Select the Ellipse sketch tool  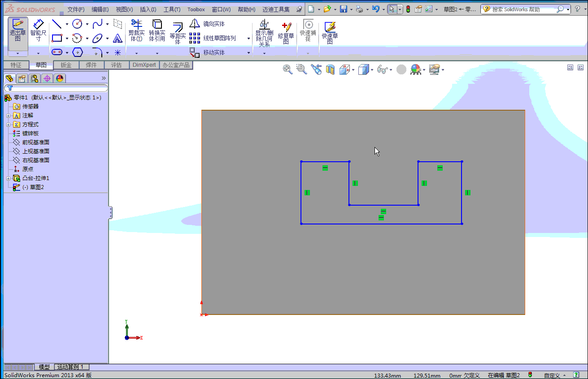tap(97, 38)
